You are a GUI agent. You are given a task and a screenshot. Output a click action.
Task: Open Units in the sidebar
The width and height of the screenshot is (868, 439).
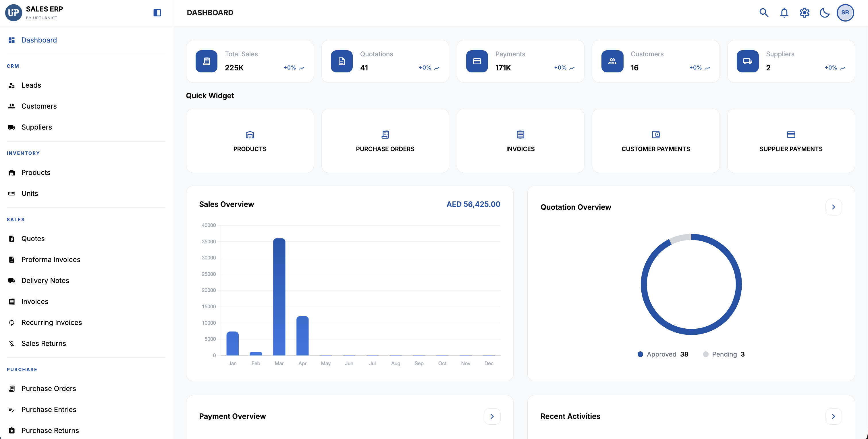86,194
